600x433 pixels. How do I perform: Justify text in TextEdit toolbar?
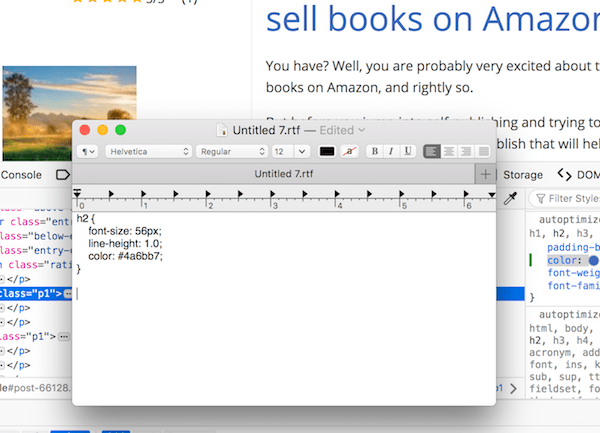coord(486,151)
